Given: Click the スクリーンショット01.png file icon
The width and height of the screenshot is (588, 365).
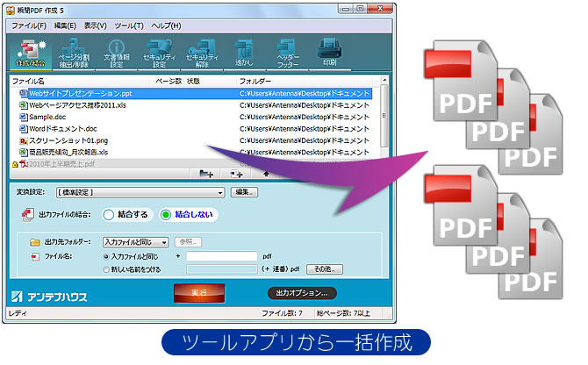Looking at the screenshot, I should (23, 140).
